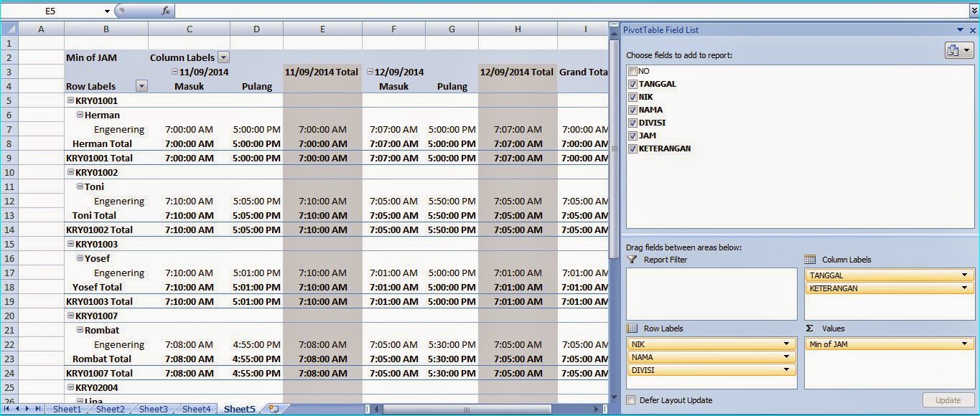Enable Defer Layout Update

tap(630, 400)
